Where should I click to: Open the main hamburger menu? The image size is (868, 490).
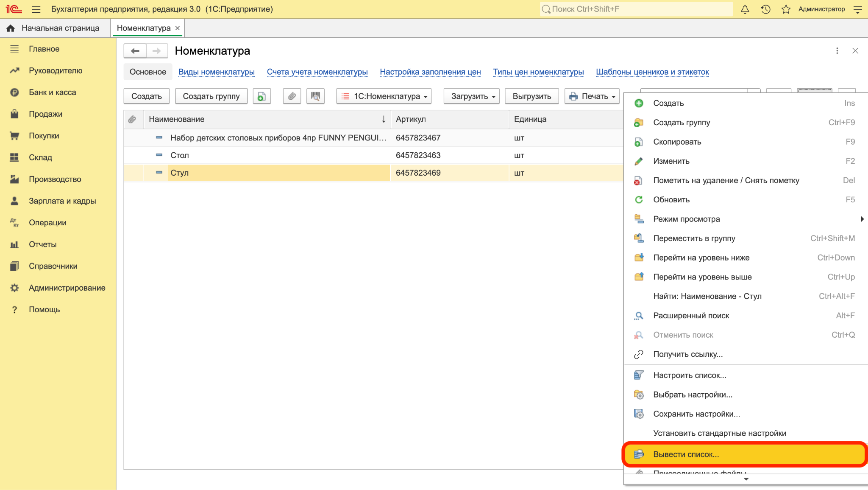[x=36, y=9]
